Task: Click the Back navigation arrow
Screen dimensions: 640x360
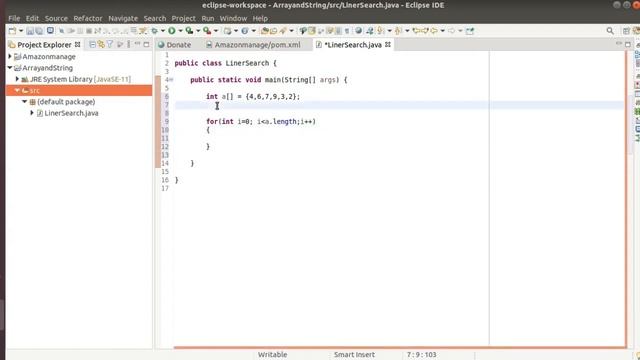Action: [x=434, y=31]
